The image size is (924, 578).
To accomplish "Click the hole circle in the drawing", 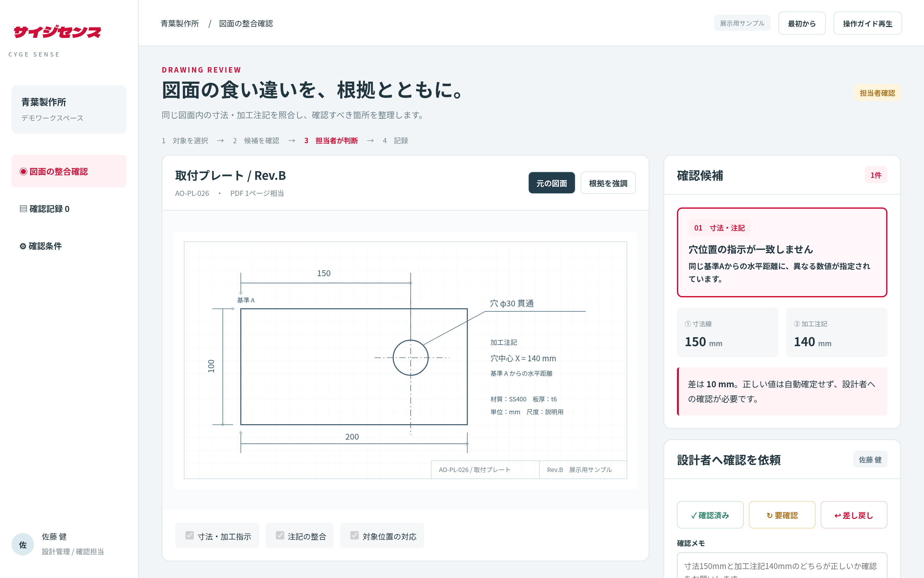I will click(410, 358).
